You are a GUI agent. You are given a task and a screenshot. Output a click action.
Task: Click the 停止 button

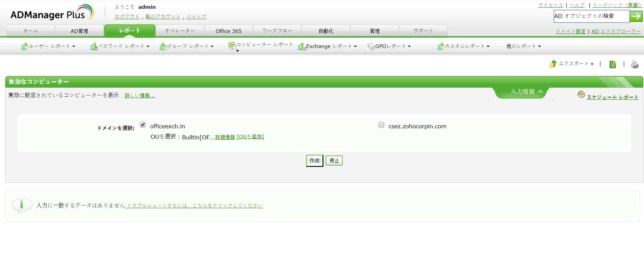point(334,161)
